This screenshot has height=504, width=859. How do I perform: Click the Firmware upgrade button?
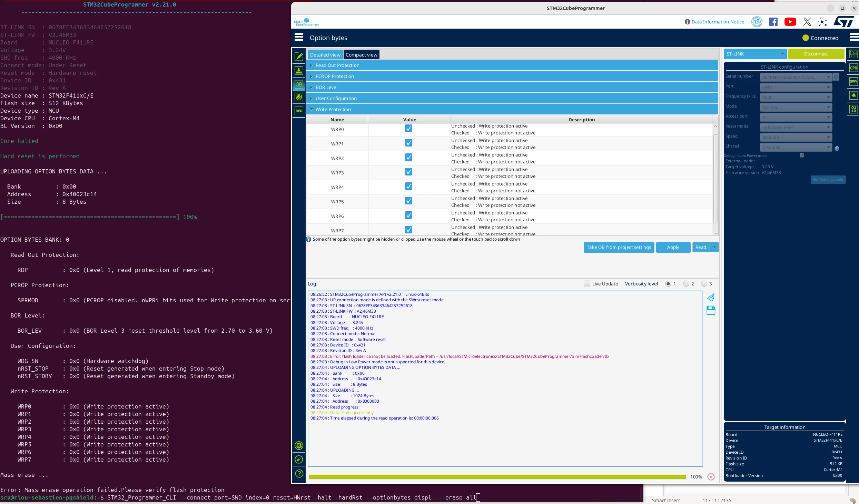(x=828, y=180)
